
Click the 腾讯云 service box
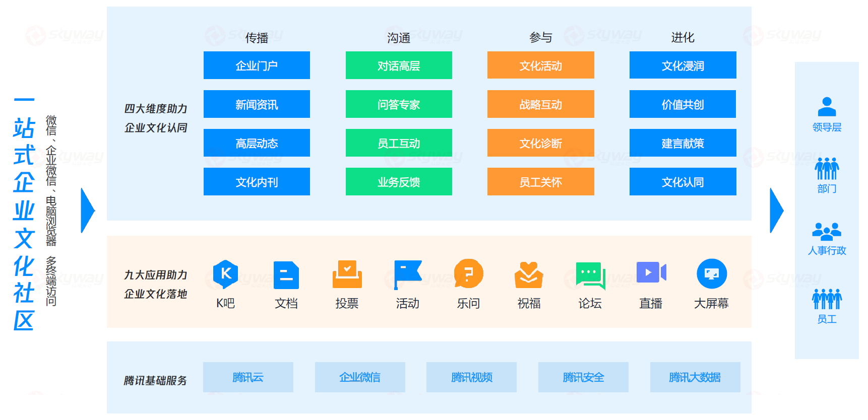(248, 377)
